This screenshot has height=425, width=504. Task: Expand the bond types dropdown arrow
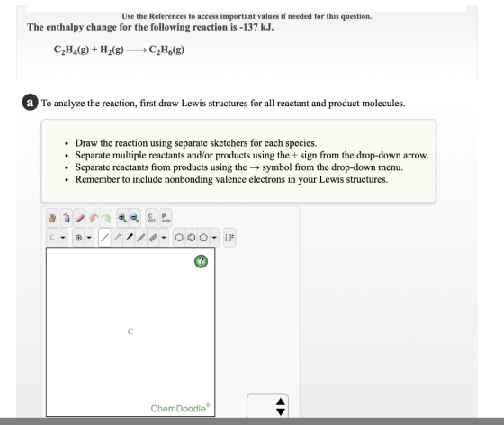pyautogui.click(x=164, y=238)
